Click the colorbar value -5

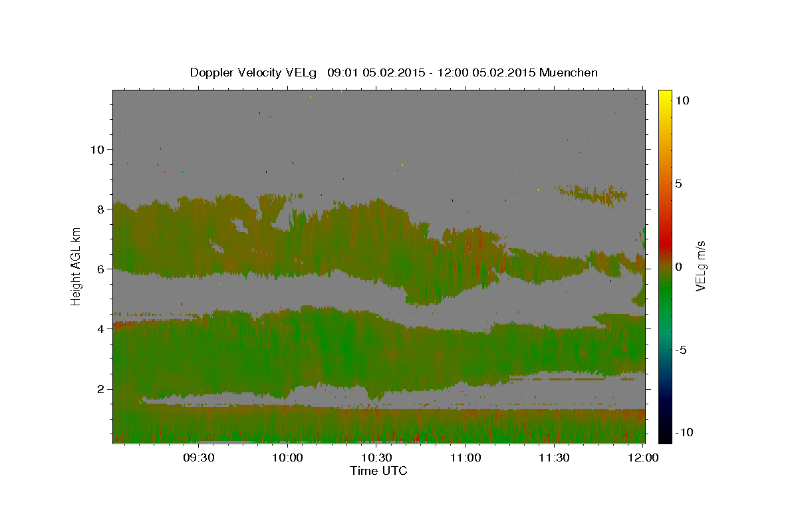coord(682,350)
